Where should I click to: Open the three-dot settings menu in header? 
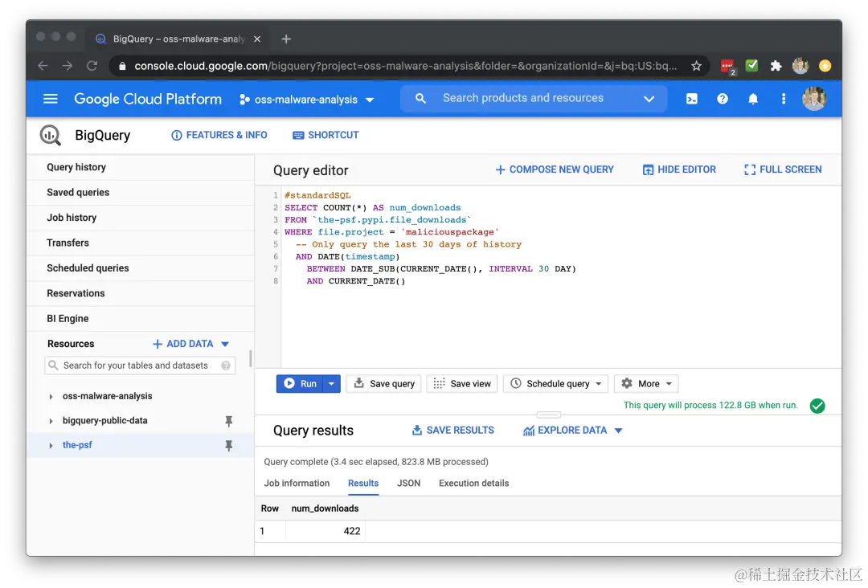(784, 99)
